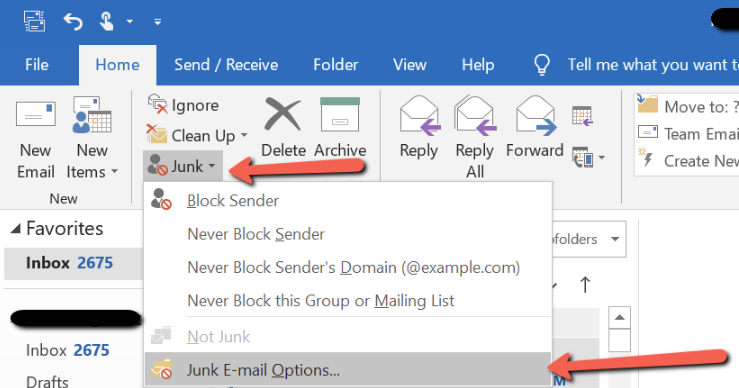Open Junk E-mail Options

point(348,370)
